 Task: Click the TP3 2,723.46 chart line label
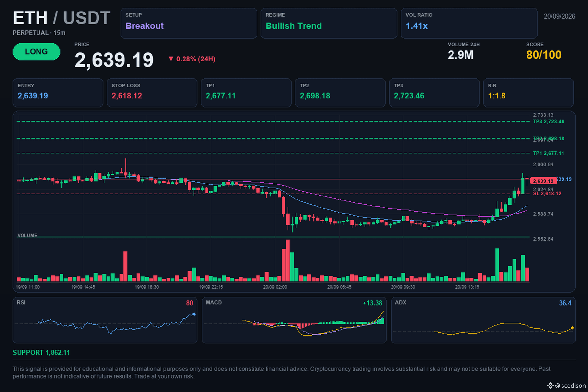(549, 122)
